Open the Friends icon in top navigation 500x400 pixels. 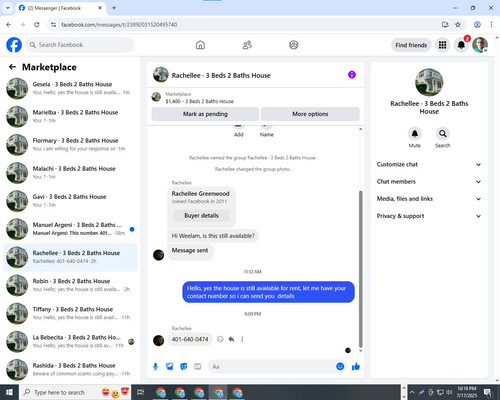pyautogui.click(x=247, y=45)
